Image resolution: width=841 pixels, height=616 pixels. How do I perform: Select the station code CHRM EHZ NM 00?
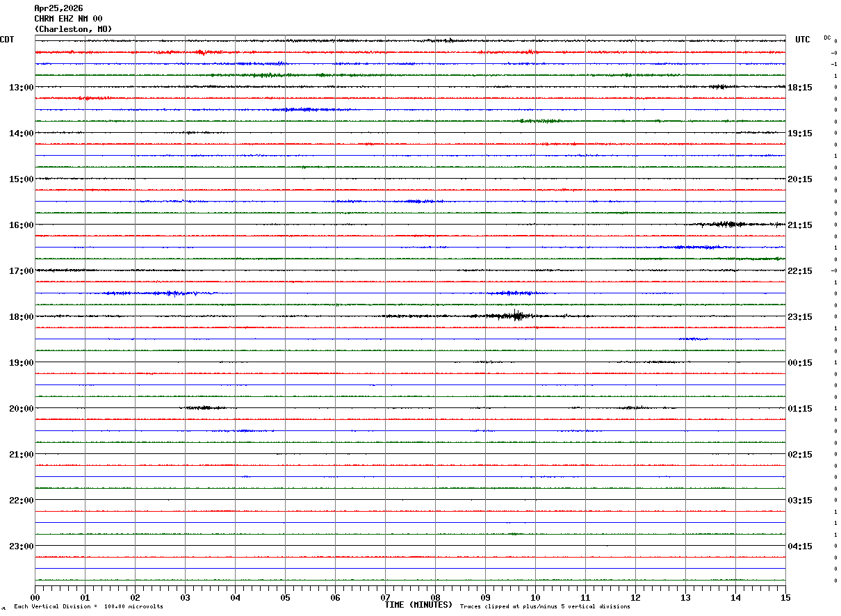point(68,19)
